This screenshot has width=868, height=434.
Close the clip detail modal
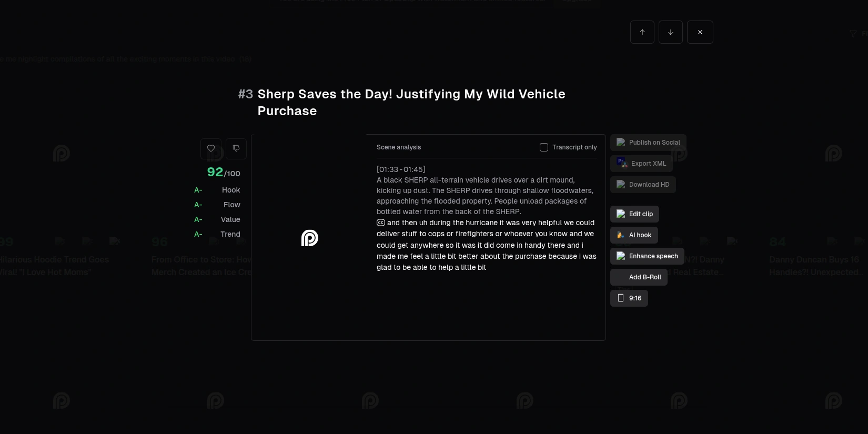(x=700, y=32)
